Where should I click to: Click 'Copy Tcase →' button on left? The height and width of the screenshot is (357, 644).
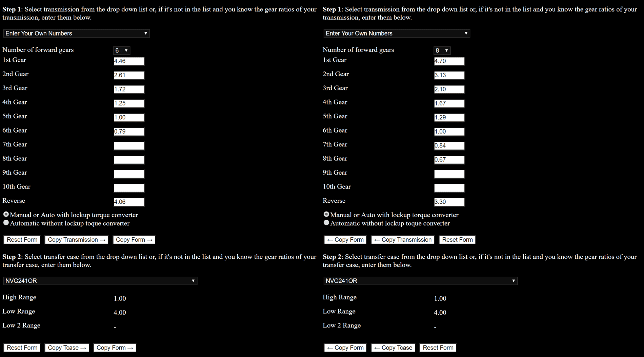click(67, 348)
